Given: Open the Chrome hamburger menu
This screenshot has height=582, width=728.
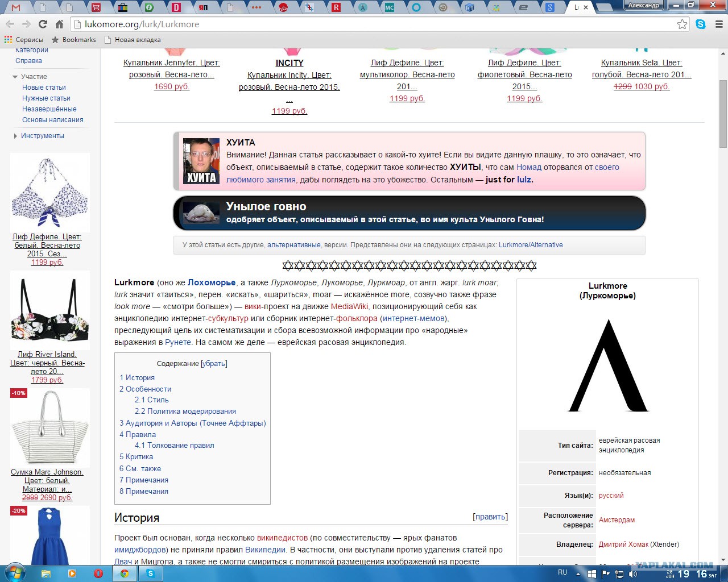Looking at the screenshot, I should 718,24.
